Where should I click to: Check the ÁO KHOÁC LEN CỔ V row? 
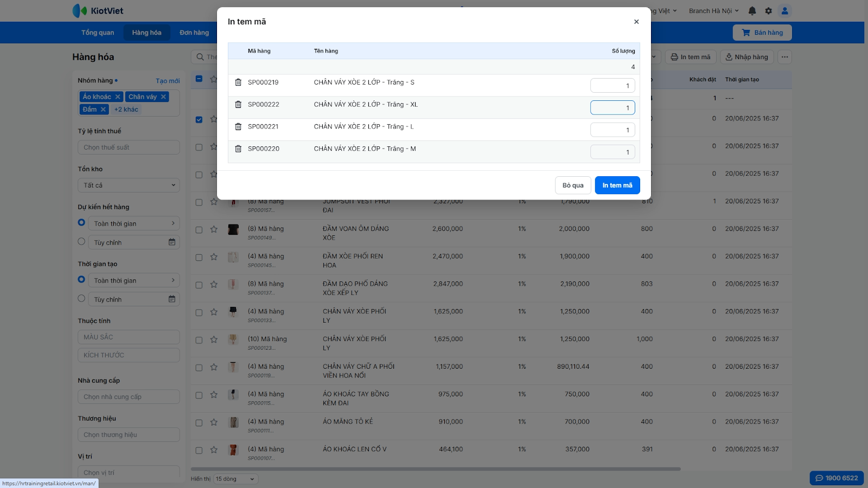coord(199,450)
